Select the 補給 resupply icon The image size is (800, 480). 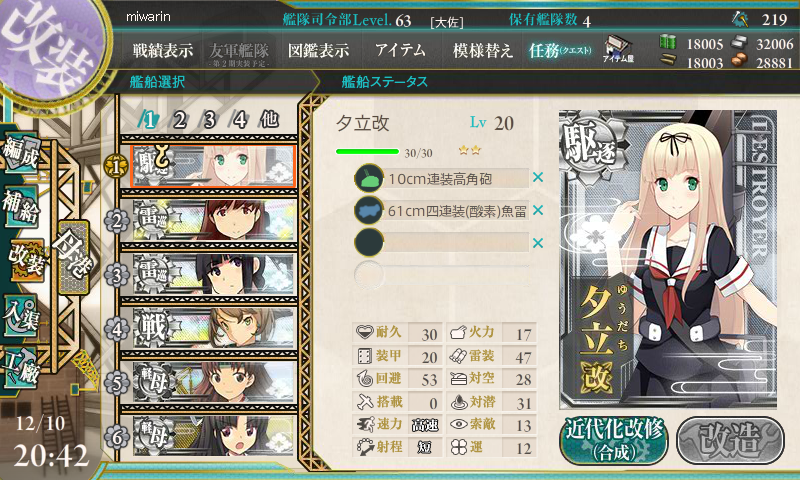[x=21, y=206]
